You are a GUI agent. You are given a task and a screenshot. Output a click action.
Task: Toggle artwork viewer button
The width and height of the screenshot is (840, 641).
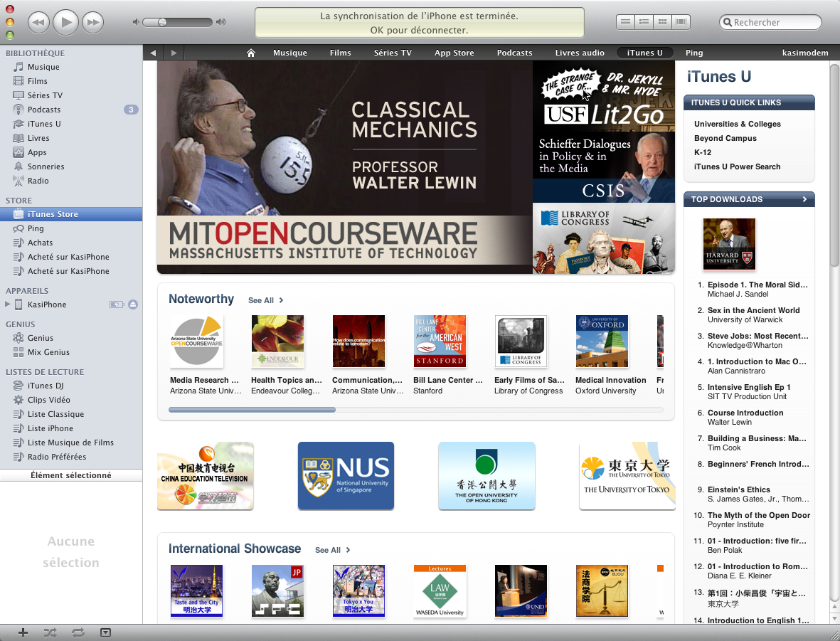(105, 633)
